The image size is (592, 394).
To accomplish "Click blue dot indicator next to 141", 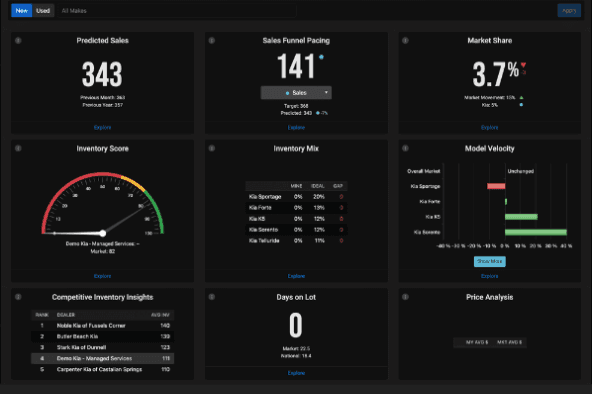I will (x=321, y=57).
